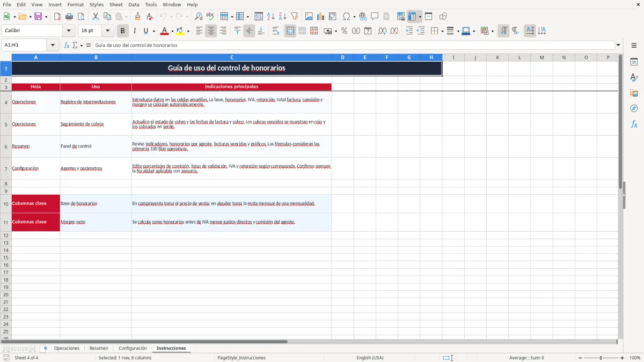The height and width of the screenshot is (362, 644).
Task: Increase indent icon
Action: tap(409, 31)
